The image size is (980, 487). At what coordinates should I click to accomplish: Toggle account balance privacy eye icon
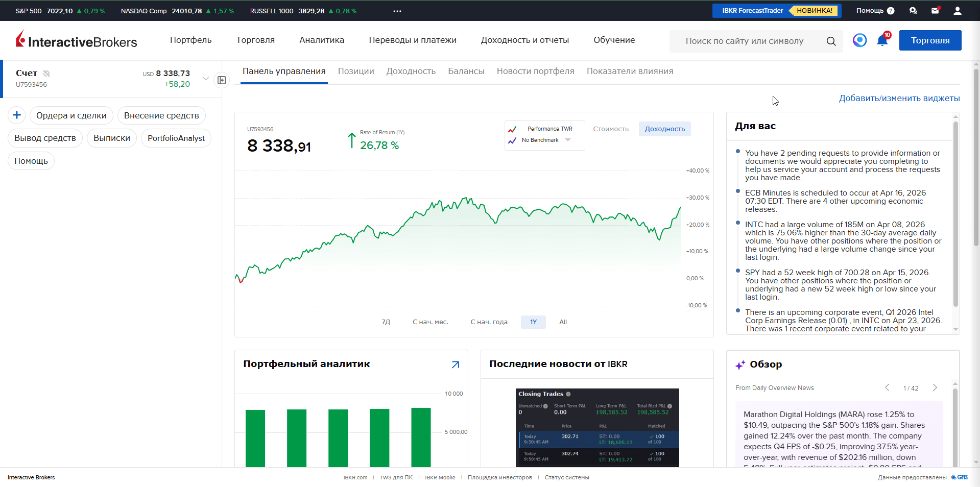[x=46, y=73]
